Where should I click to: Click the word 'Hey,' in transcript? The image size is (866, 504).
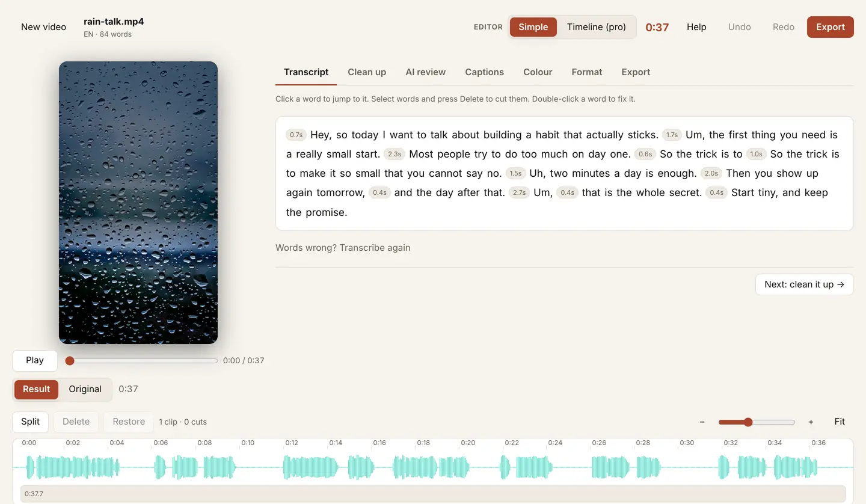[321, 135]
